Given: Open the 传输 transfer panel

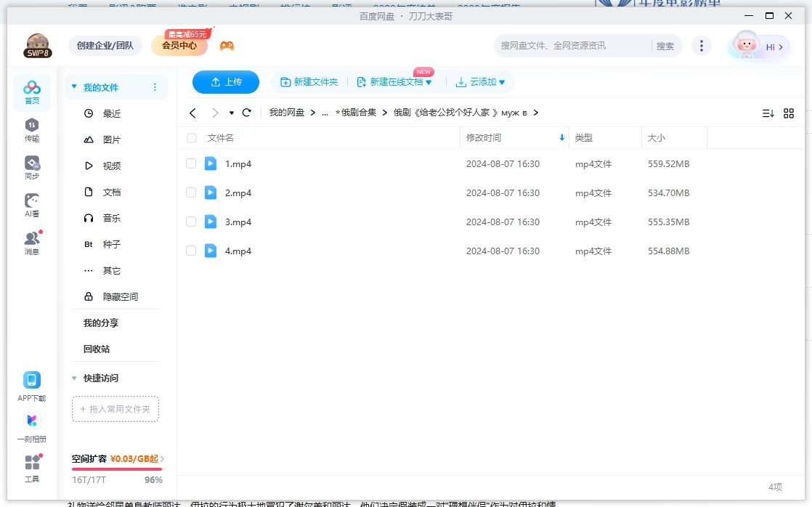Looking at the screenshot, I should (x=31, y=128).
